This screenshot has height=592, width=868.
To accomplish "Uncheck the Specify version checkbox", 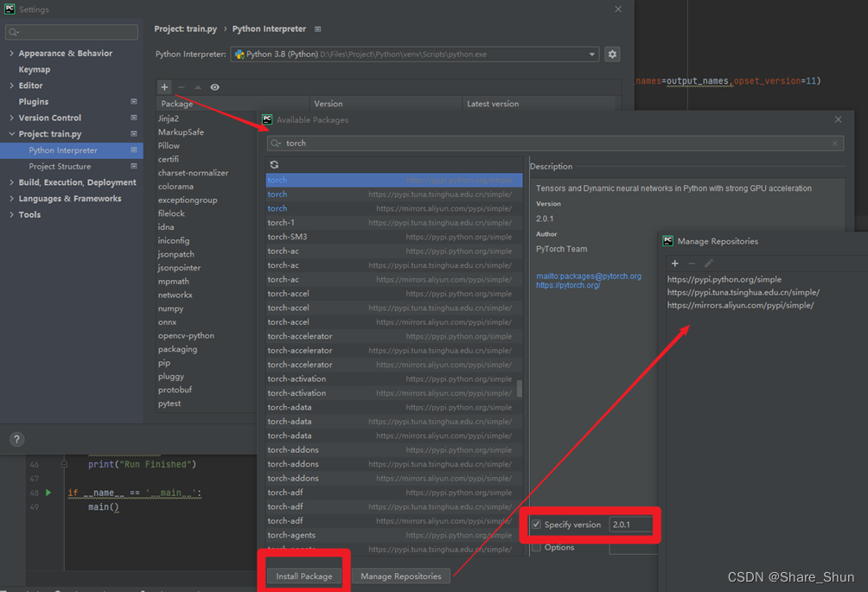I will [x=536, y=525].
